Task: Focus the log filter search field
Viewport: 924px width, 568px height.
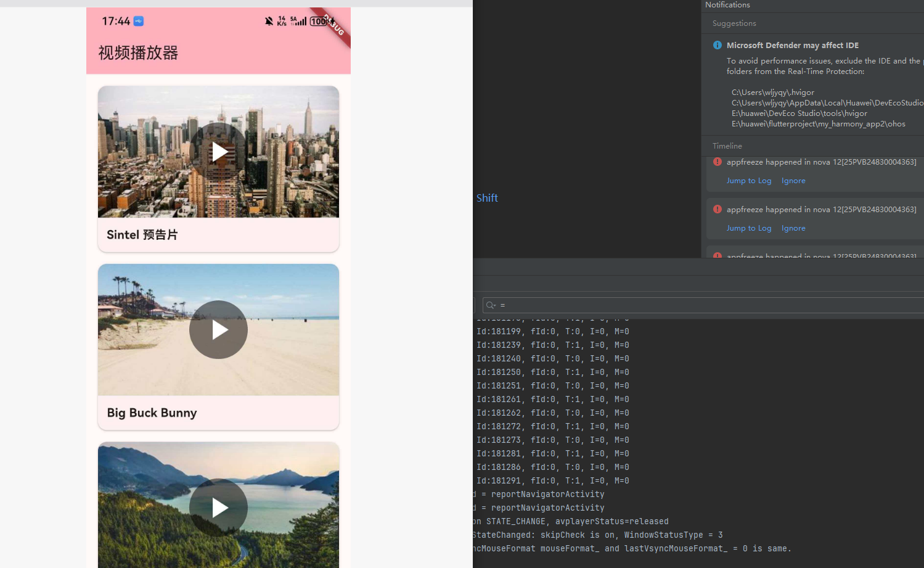Action: point(703,305)
